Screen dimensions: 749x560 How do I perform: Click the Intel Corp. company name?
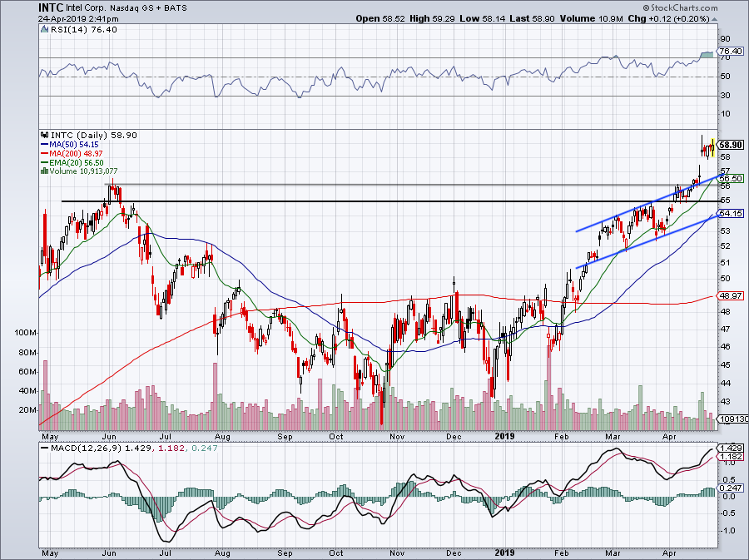click(86, 8)
